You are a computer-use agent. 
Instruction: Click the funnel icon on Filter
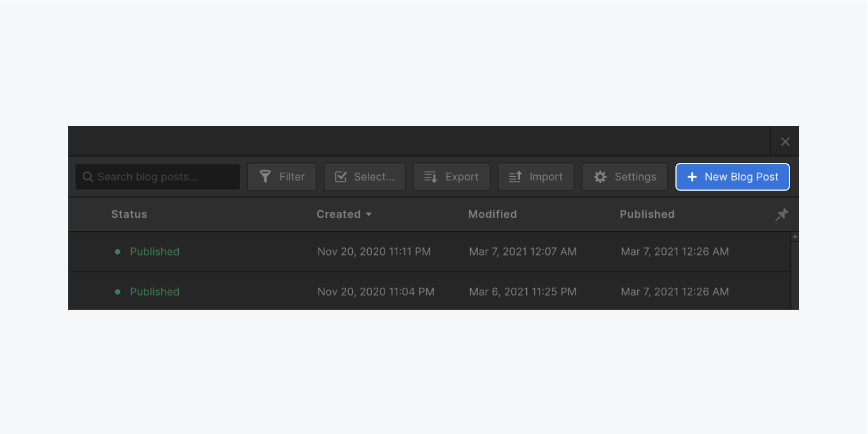pyautogui.click(x=265, y=177)
